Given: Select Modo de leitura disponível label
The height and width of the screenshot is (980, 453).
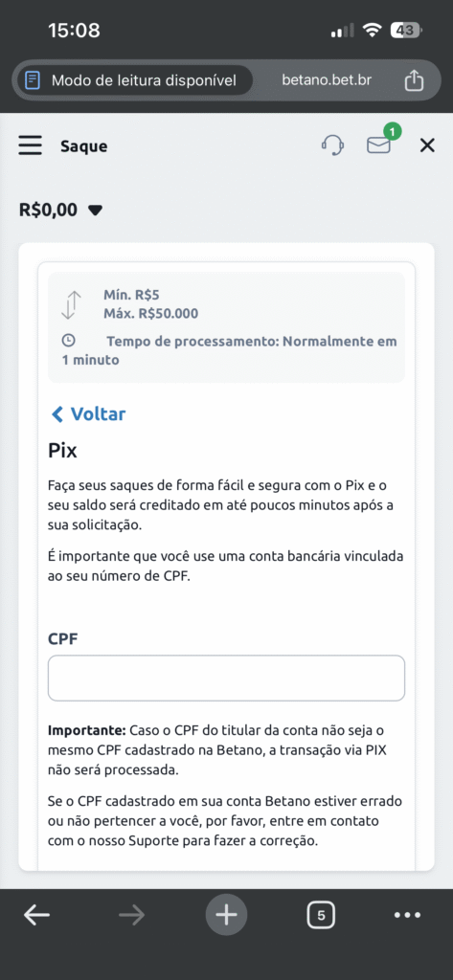Looking at the screenshot, I should tap(144, 80).
